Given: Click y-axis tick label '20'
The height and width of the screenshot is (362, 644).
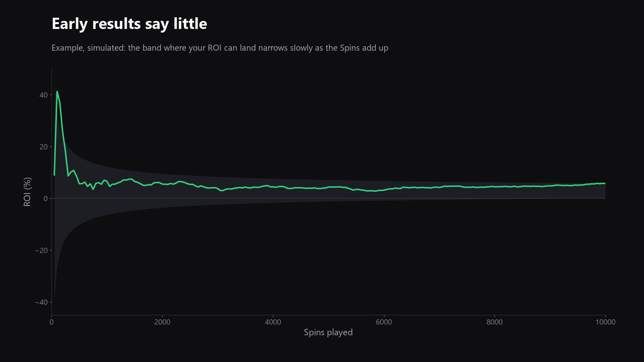Looking at the screenshot, I should pyautogui.click(x=43, y=147).
